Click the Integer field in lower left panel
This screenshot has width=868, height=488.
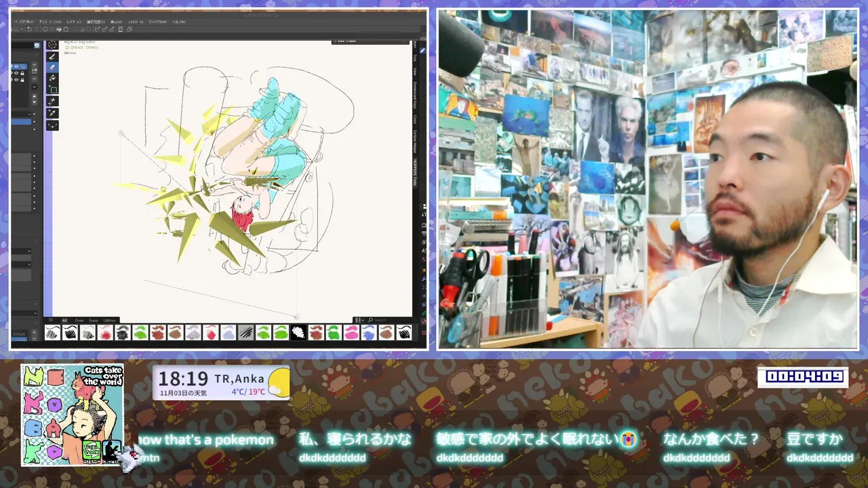[19, 333]
